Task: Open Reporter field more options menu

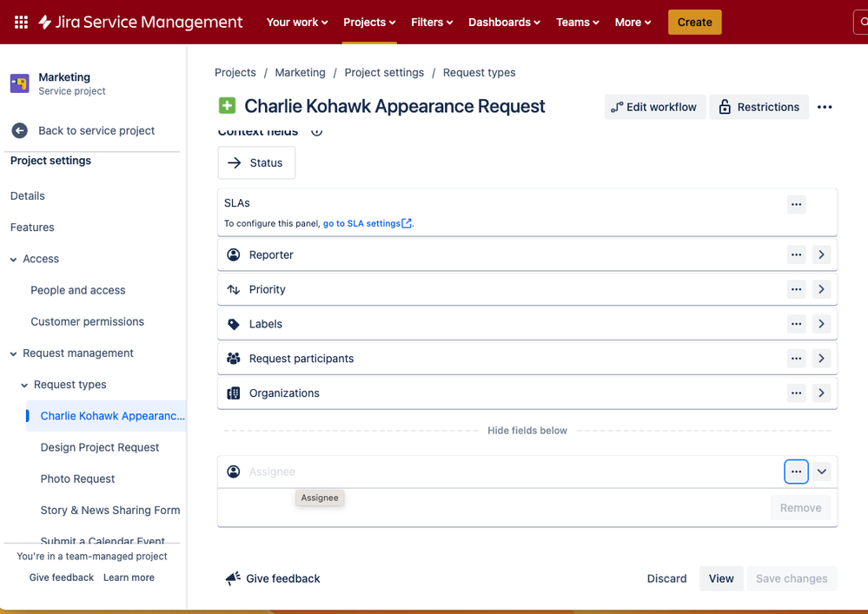Action: coord(796,255)
